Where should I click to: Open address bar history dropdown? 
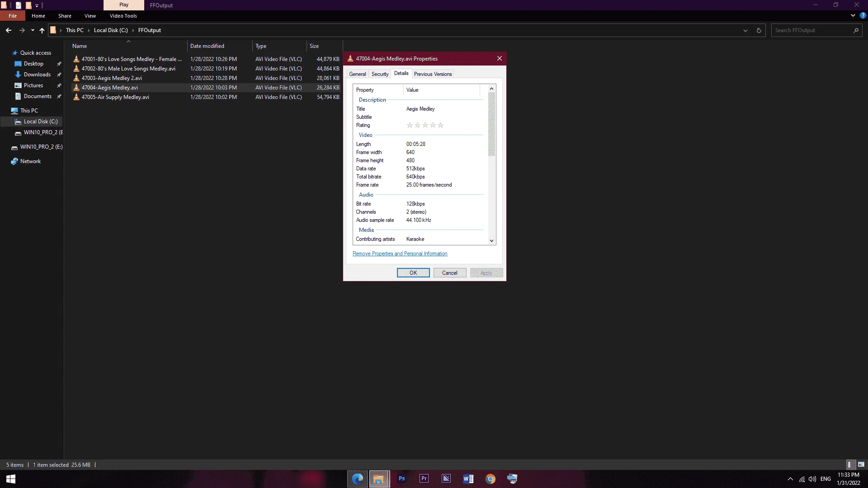coord(745,30)
